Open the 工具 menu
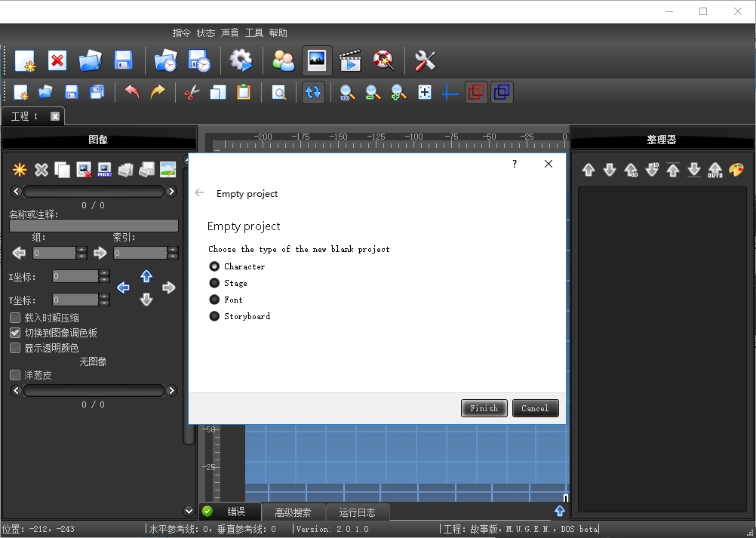 point(254,33)
